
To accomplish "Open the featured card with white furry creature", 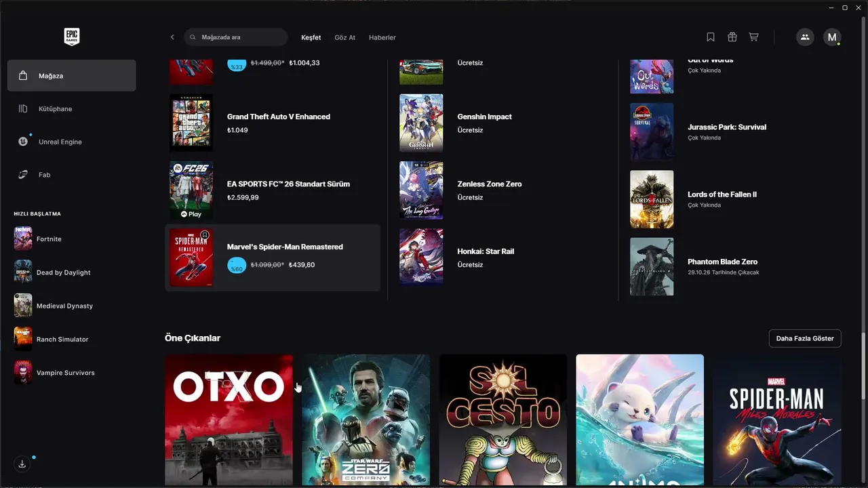I will pyautogui.click(x=640, y=420).
